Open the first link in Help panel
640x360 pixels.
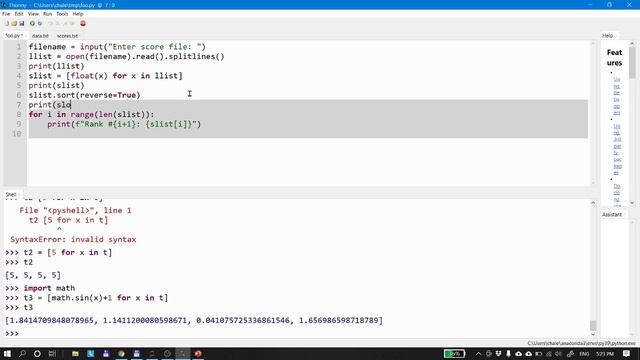617,96
